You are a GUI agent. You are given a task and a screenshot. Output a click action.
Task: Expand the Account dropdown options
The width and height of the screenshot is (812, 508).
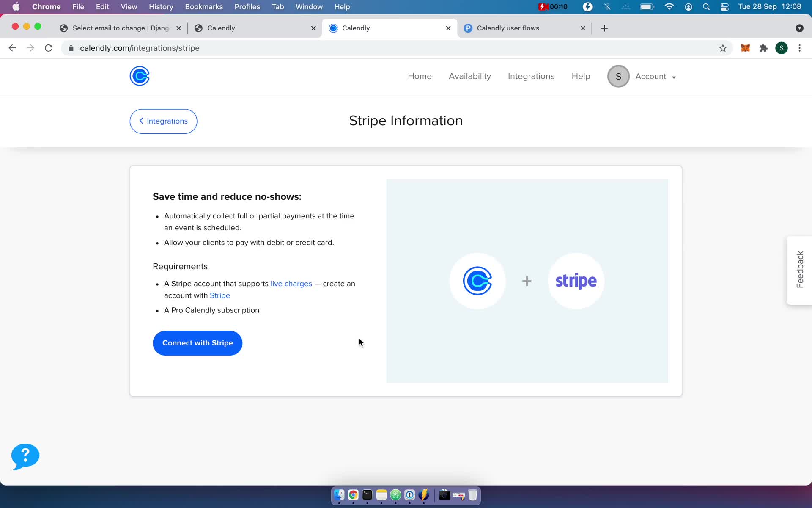point(655,76)
